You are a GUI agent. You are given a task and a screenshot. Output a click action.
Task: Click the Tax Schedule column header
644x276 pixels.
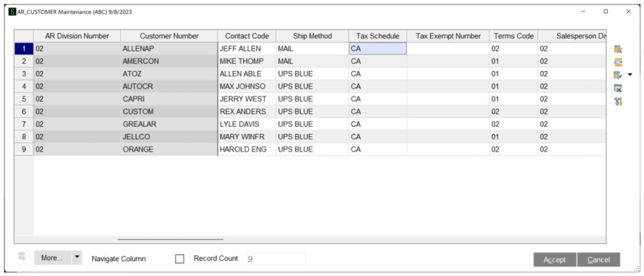(377, 36)
